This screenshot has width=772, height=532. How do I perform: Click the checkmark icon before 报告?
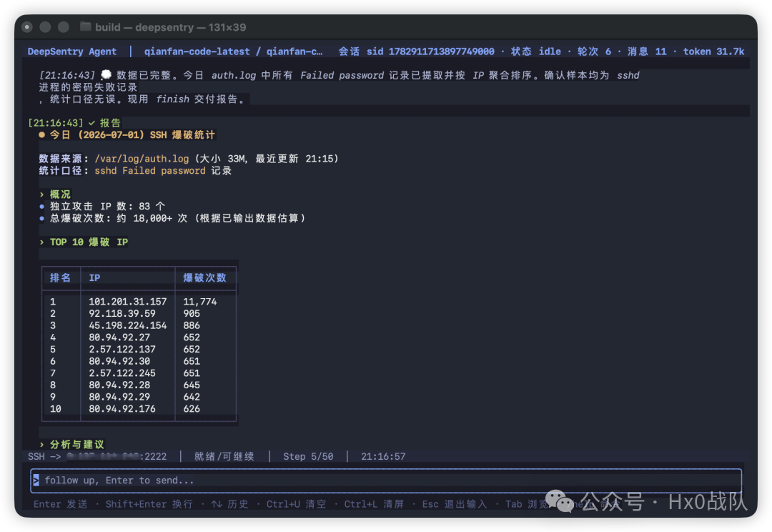(x=91, y=123)
